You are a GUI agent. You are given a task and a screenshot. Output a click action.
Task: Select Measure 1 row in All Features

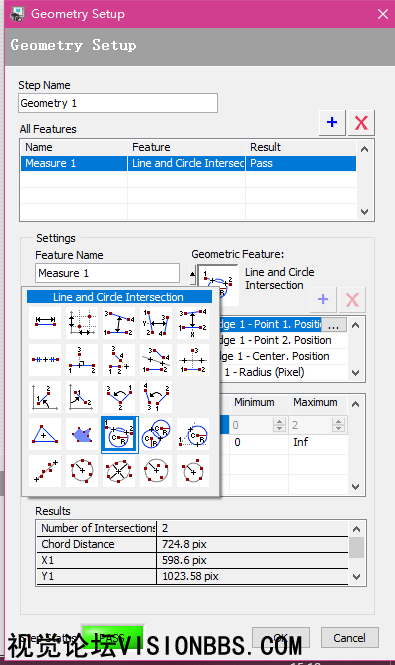(x=188, y=163)
